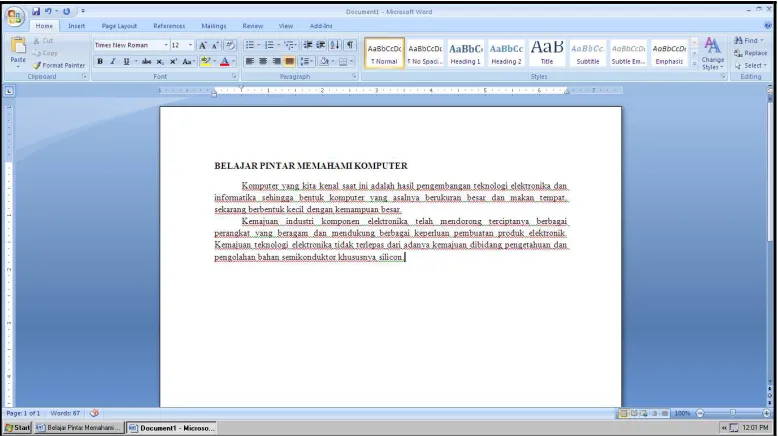The width and height of the screenshot is (778, 436).
Task: Open the Office button menu
Action: pos(14,16)
